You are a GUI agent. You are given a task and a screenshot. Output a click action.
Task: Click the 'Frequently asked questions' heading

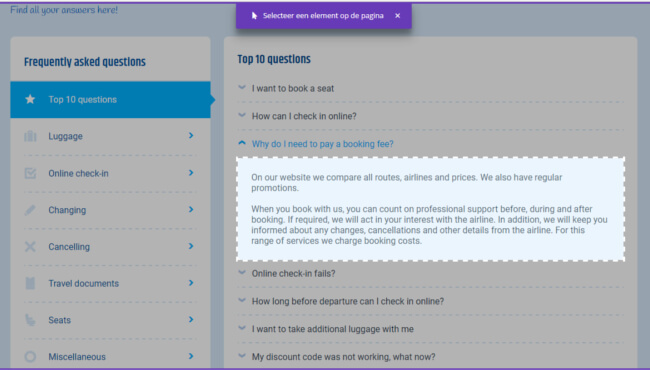click(85, 62)
